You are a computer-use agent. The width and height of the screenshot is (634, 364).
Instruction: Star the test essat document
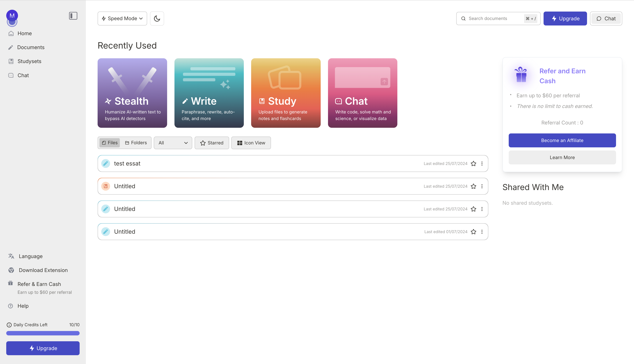[x=473, y=163]
